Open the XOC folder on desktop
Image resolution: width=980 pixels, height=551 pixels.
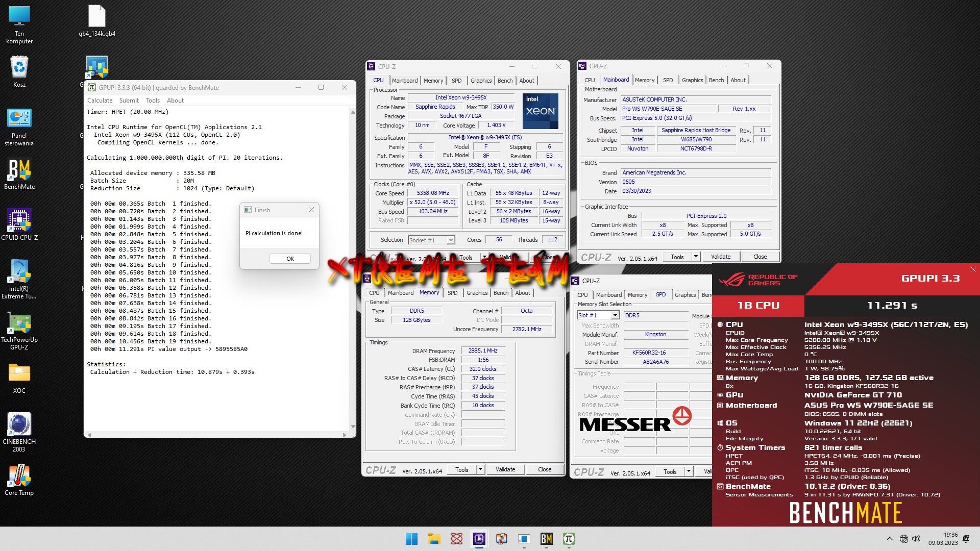point(19,378)
